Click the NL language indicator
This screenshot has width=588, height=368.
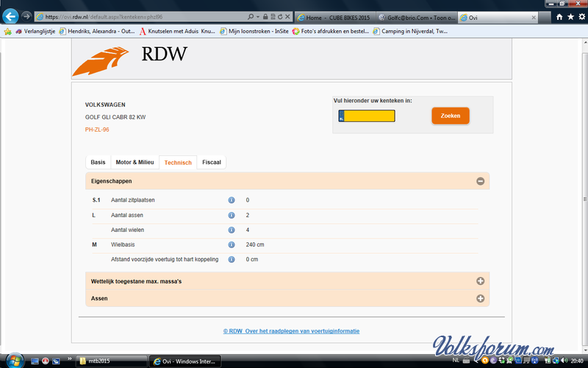point(456,360)
